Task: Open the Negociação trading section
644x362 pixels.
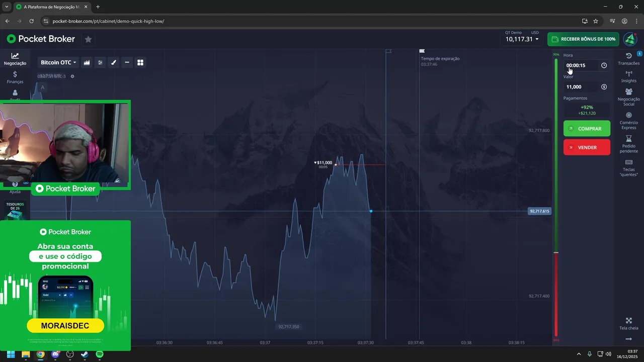Action: point(15,59)
